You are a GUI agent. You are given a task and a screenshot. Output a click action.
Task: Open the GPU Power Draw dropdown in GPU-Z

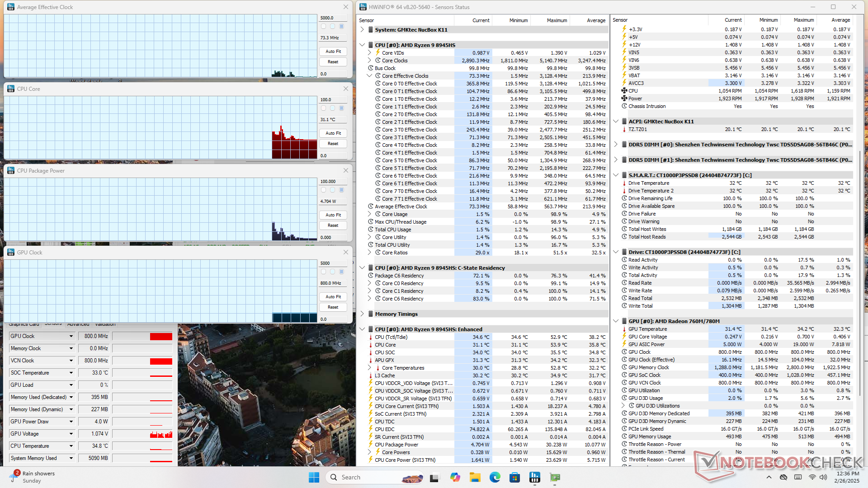coord(71,422)
